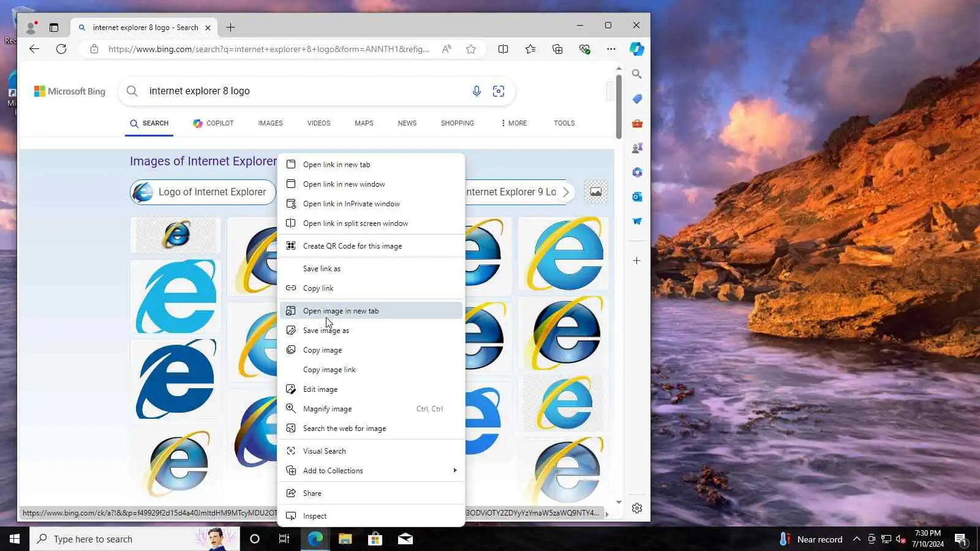This screenshot has width=980, height=551.
Task: Launch Copilot from the Edge sidebar
Action: 637,49
